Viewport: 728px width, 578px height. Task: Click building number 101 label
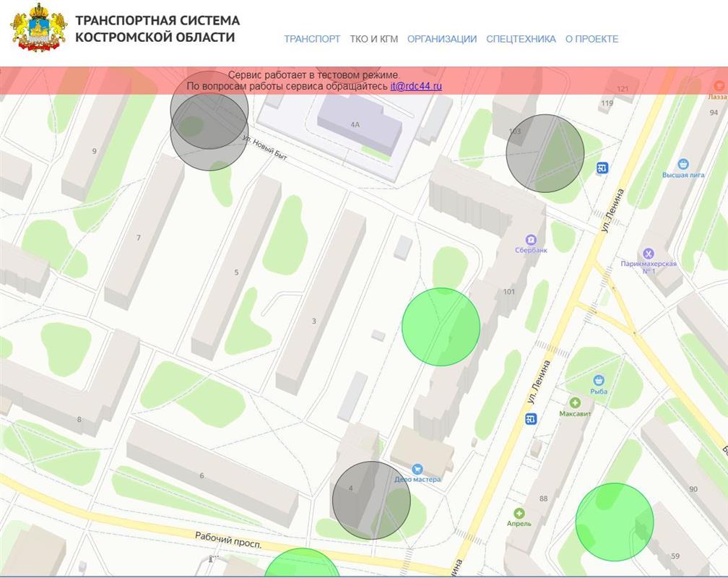[509, 292]
